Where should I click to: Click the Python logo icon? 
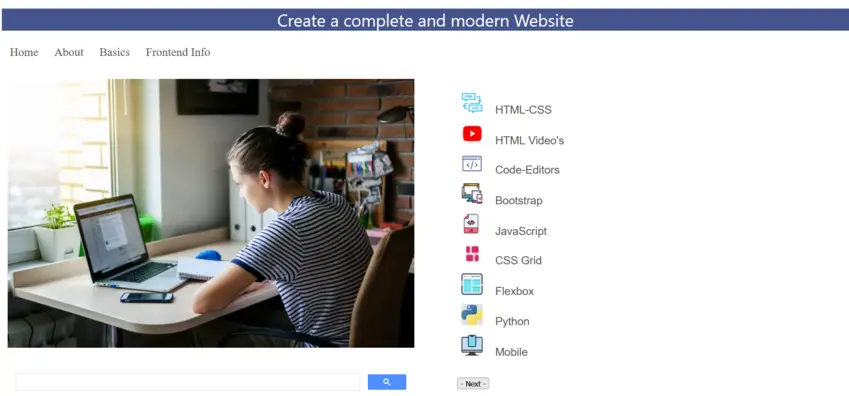tap(472, 315)
